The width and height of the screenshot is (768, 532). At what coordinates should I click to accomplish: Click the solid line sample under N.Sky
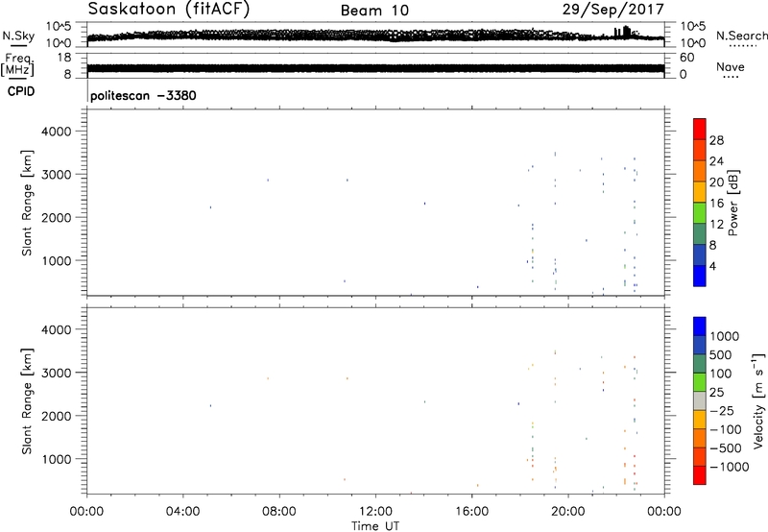pos(18,45)
